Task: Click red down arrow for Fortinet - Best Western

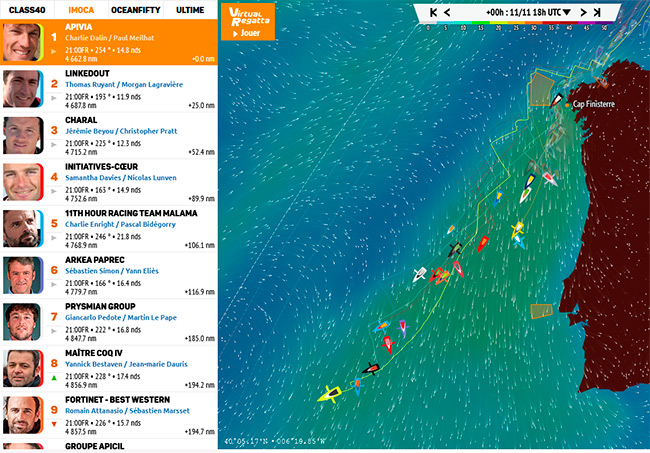Action: [53, 425]
